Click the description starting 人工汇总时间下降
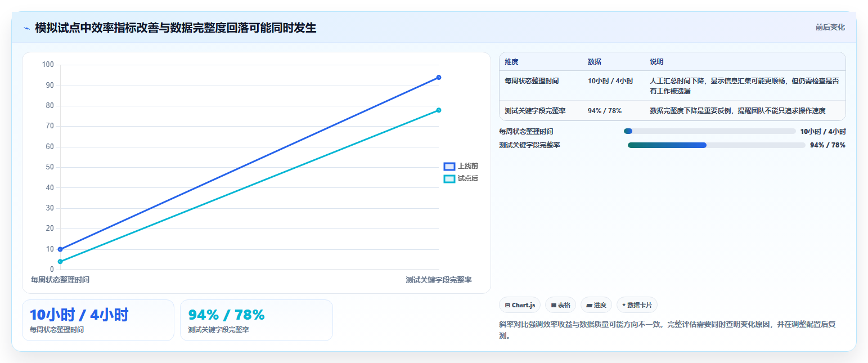 [745, 86]
